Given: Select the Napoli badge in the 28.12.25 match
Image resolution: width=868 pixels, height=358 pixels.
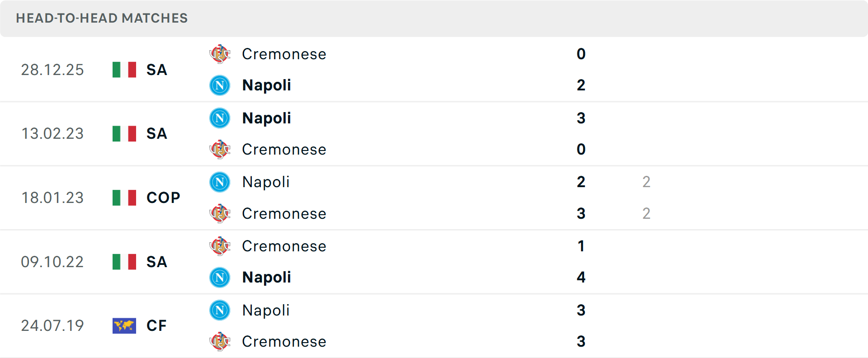Looking at the screenshot, I should coord(220,85).
